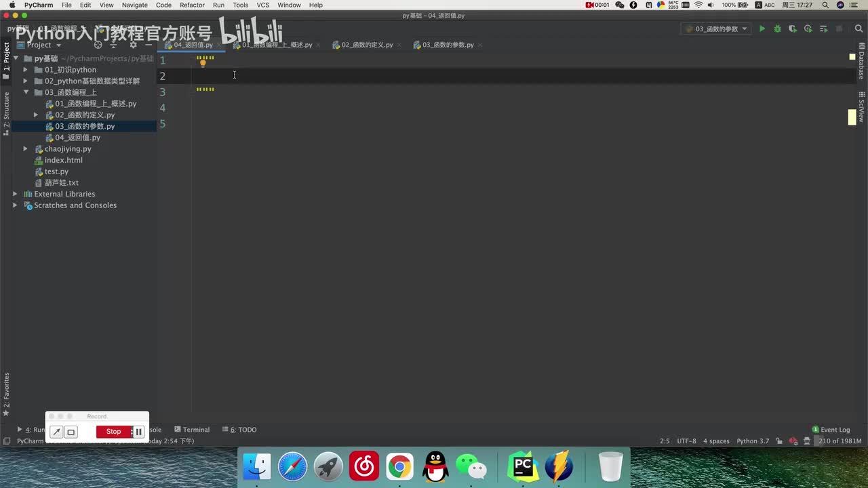Click the tool window toggle at status bar corner

tap(7, 441)
